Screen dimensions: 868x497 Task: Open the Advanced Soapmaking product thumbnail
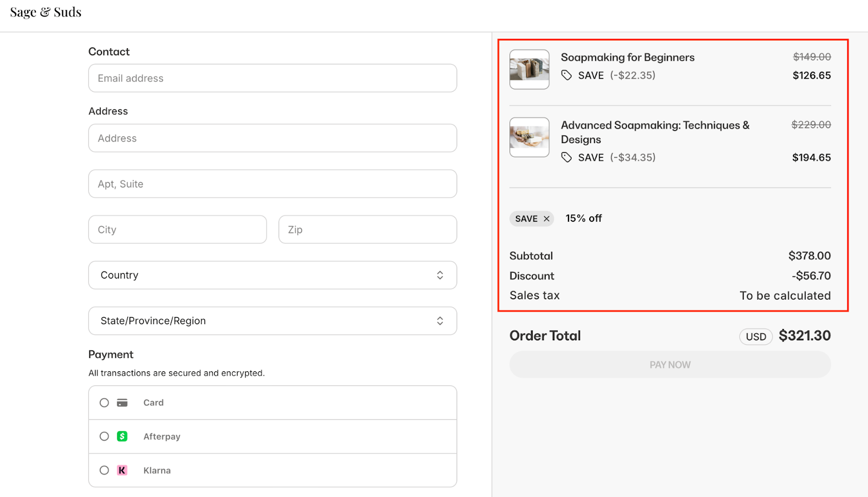coord(529,137)
